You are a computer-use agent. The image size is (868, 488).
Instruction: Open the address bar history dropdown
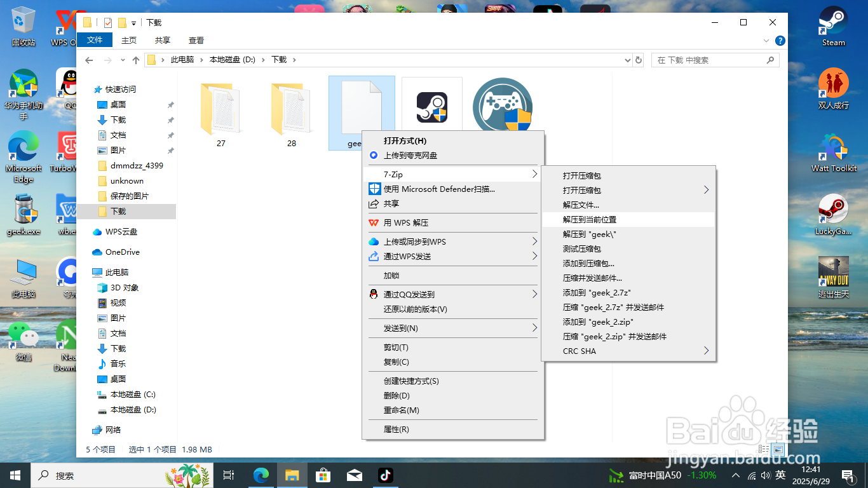tap(627, 60)
